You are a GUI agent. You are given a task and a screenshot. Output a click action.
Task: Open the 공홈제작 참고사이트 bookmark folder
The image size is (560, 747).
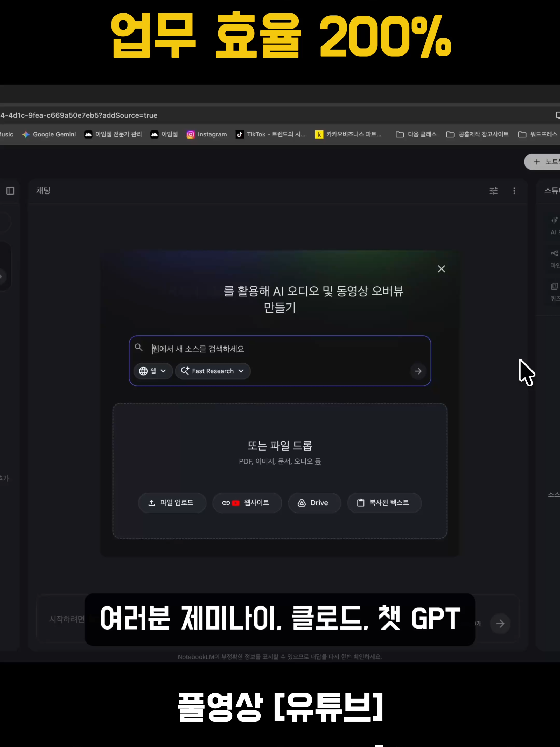477,134
